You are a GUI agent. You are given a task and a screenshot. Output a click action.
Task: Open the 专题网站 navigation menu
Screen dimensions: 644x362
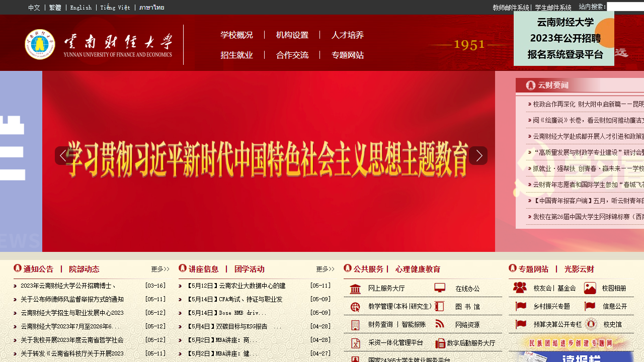(348, 54)
